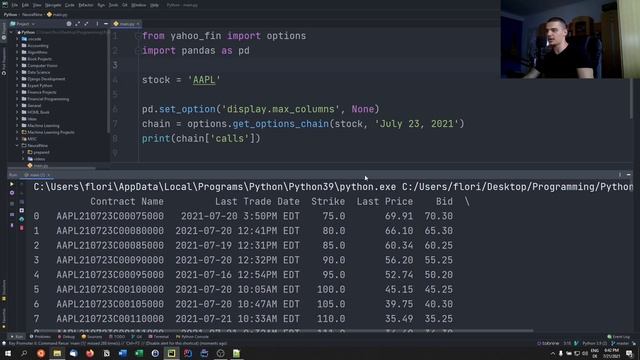Open Excel from the taskbar

pos(139,353)
